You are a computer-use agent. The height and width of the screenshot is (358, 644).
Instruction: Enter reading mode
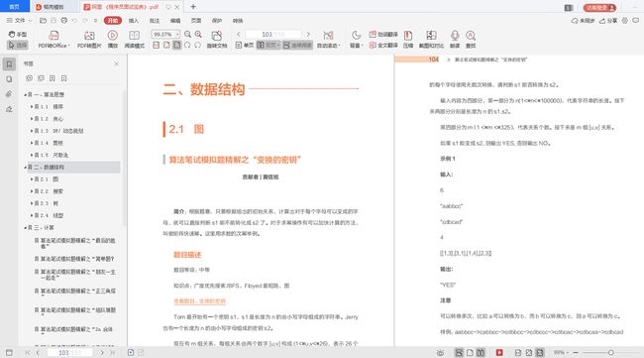[x=135, y=40]
